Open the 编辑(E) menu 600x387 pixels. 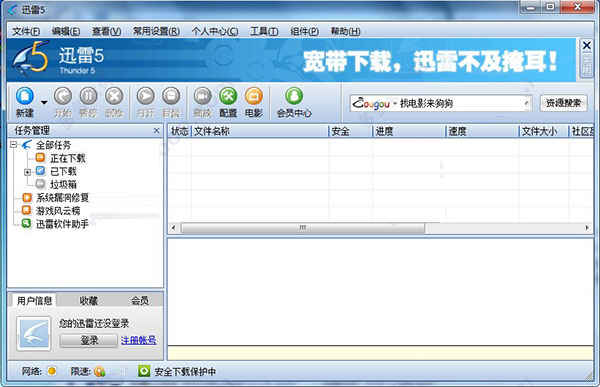click(66, 31)
